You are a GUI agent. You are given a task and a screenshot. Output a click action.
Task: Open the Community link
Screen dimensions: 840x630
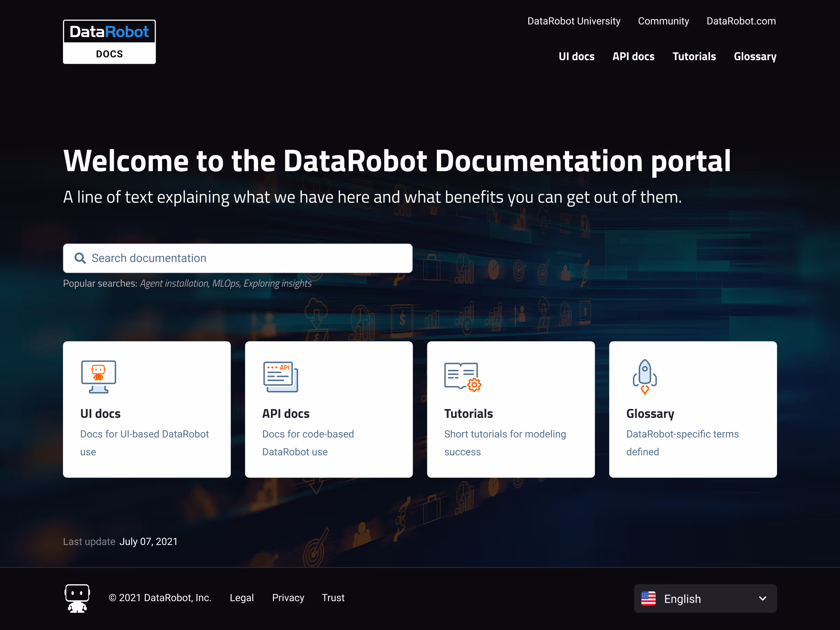coord(663,21)
